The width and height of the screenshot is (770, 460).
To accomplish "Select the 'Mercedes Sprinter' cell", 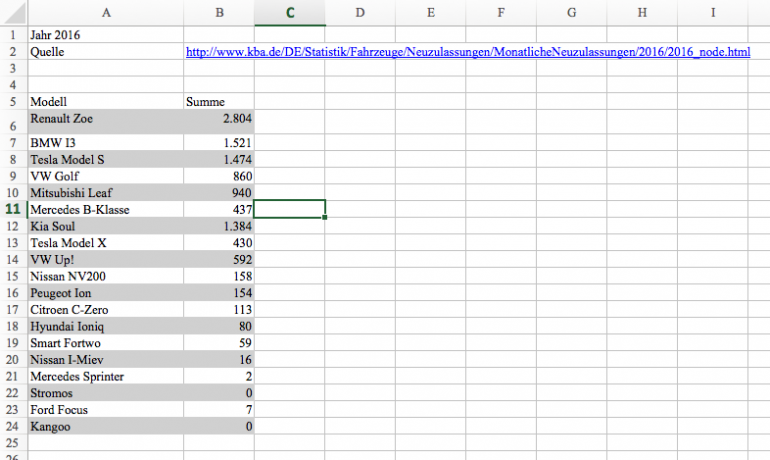I will 106,377.
